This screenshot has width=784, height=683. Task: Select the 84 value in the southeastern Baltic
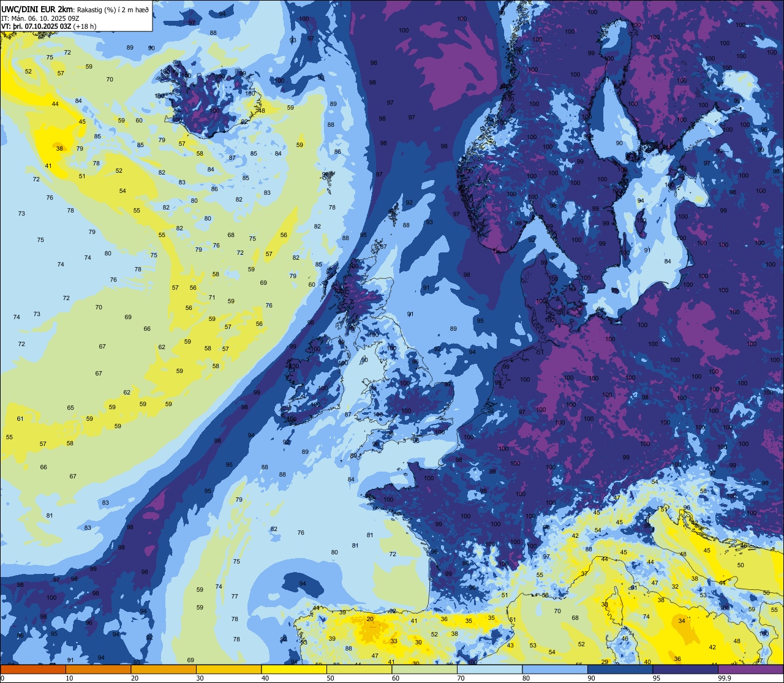coord(668,261)
